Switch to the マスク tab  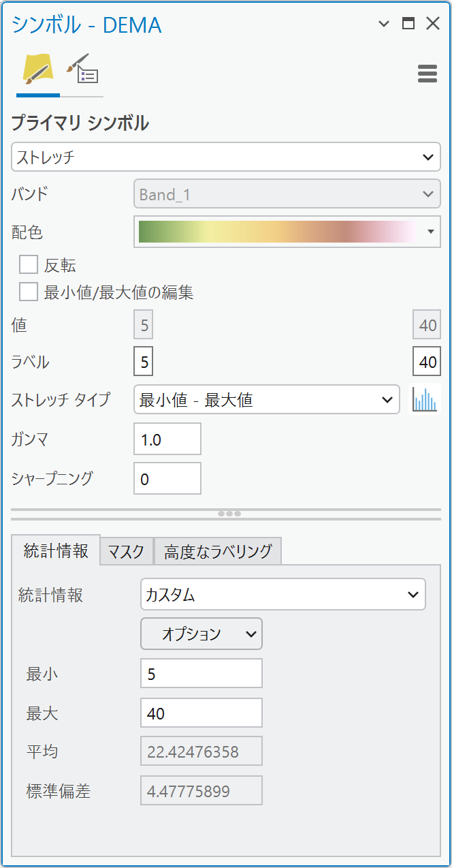[127, 551]
